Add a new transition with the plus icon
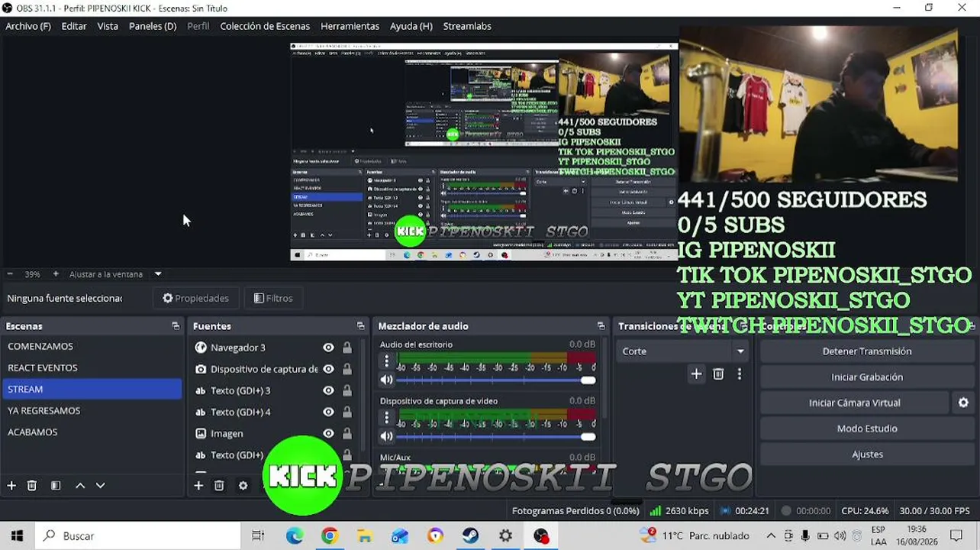 [696, 374]
